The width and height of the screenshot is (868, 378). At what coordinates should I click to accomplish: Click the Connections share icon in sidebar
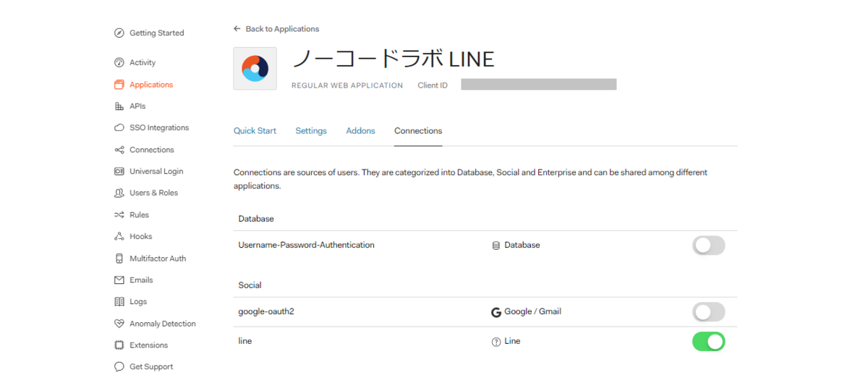click(x=119, y=150)
